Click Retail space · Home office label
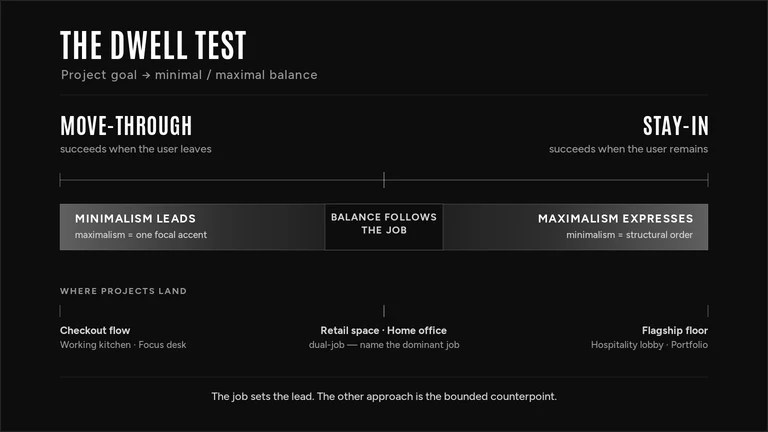 [x=384, y=331]
